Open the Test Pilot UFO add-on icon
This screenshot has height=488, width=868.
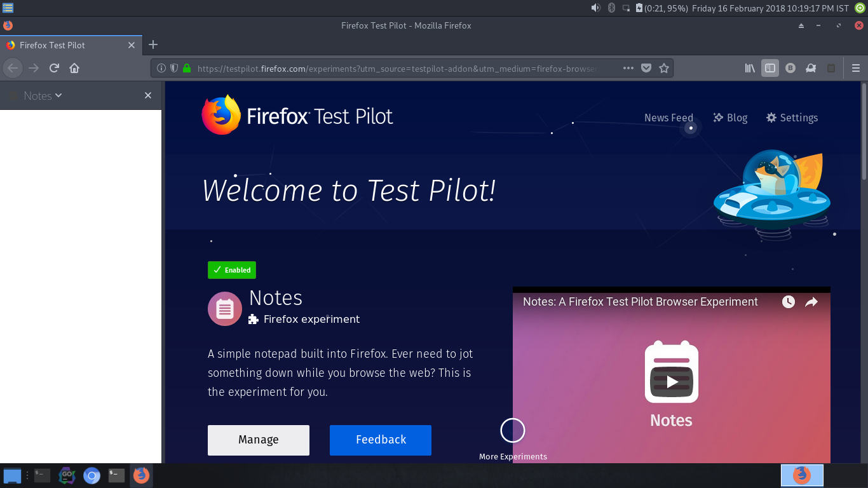[811, 68]
